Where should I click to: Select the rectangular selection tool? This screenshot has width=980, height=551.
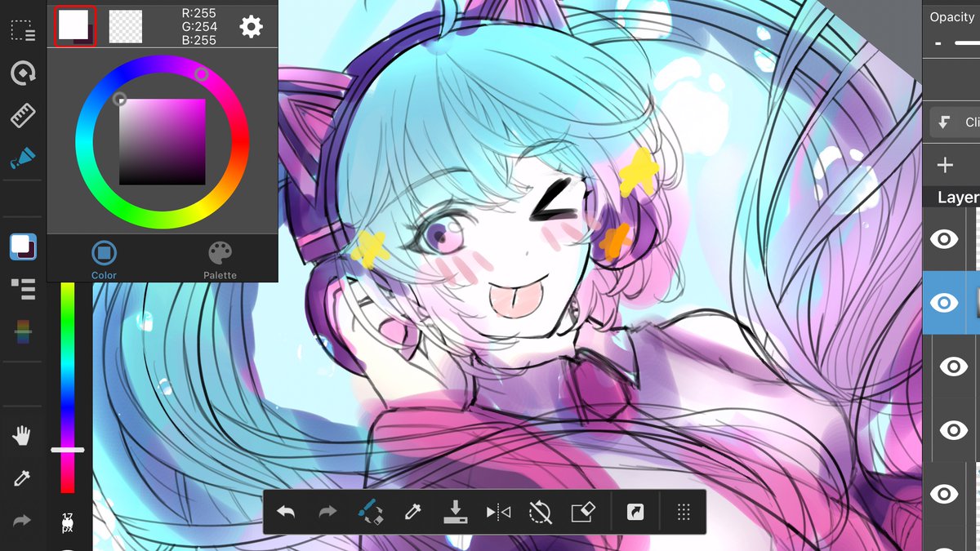23,31
